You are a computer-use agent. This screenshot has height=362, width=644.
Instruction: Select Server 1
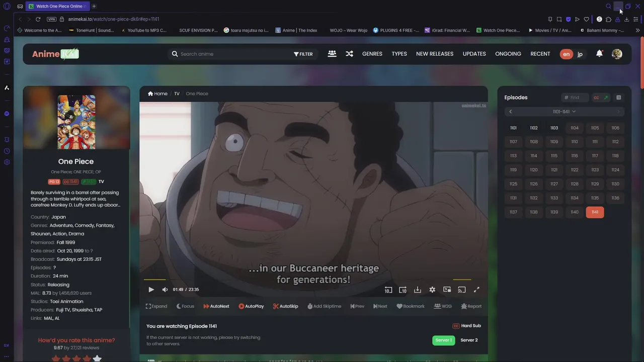coord(443,340)
